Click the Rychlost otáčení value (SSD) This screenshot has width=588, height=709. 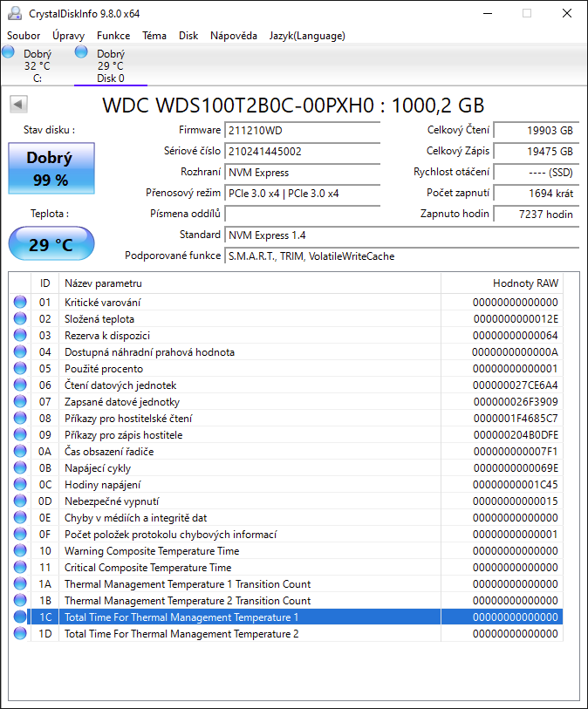point(536,173)
